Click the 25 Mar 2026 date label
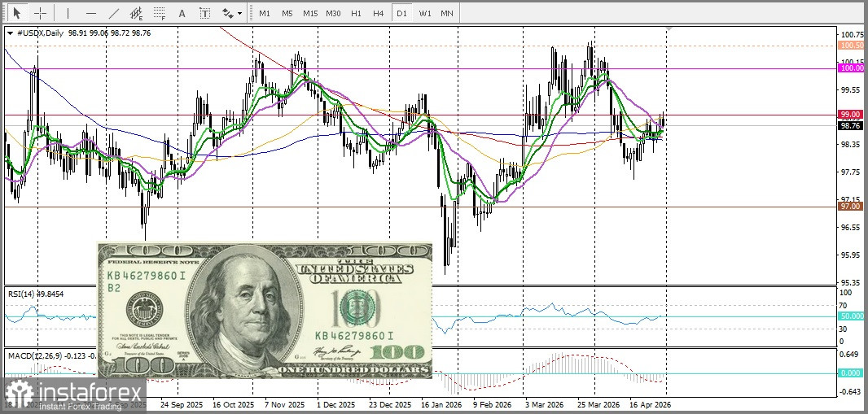 (598, 404)
